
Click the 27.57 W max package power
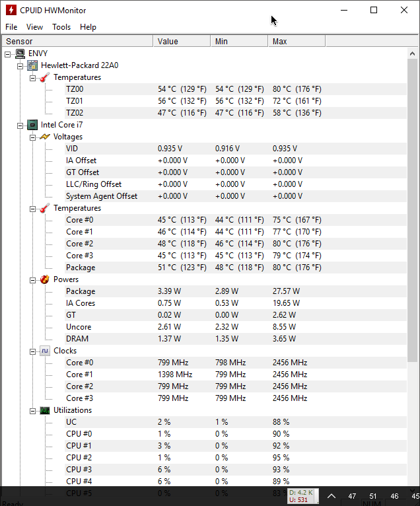pyautogui.click(x=286, y=291)
